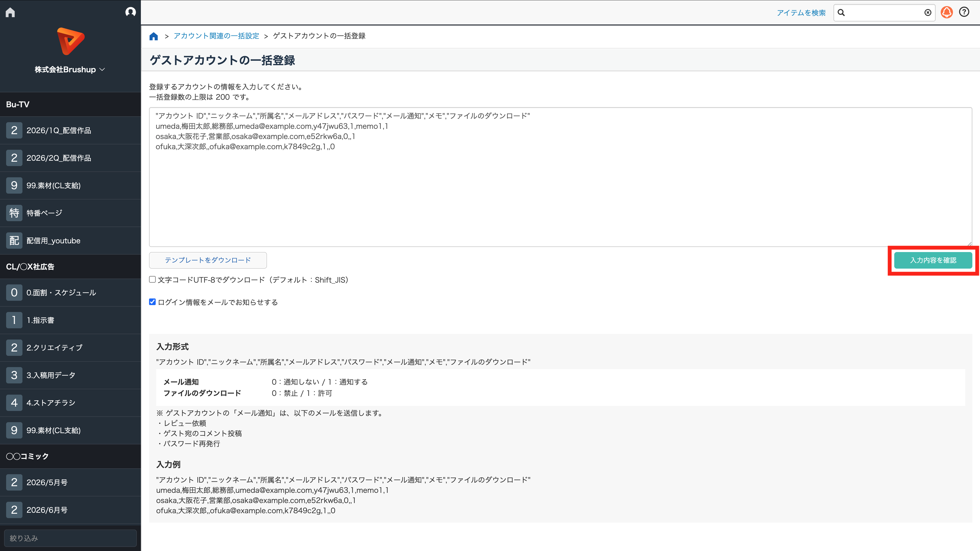Focus the top item search field
This screenshot has height=551, width=980.
pos(884,12)
